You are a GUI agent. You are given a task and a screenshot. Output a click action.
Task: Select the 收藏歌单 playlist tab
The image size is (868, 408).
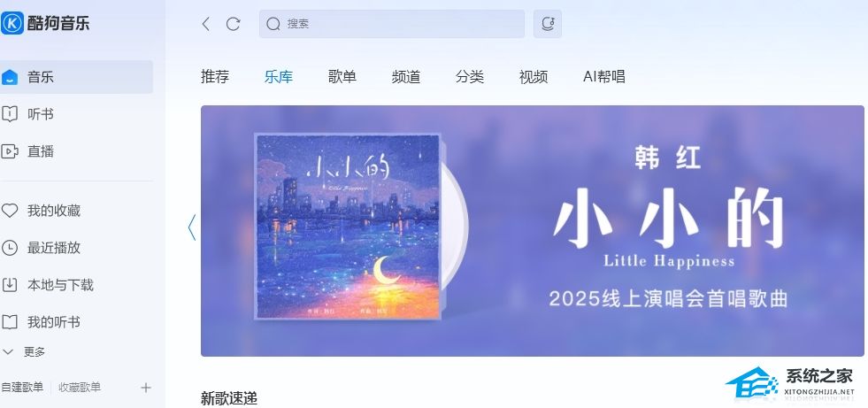[x=80, y=388]
